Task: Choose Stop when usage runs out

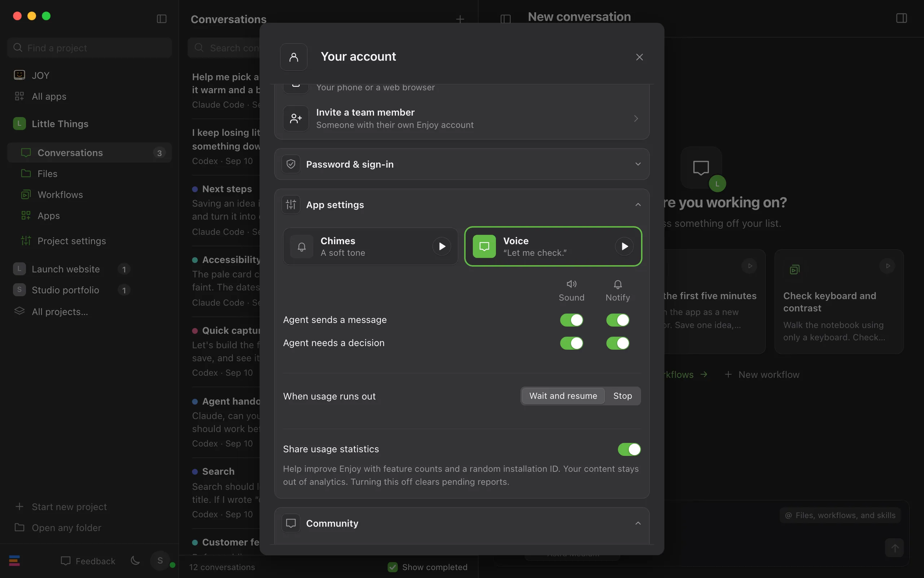Action: coord(622,396)
